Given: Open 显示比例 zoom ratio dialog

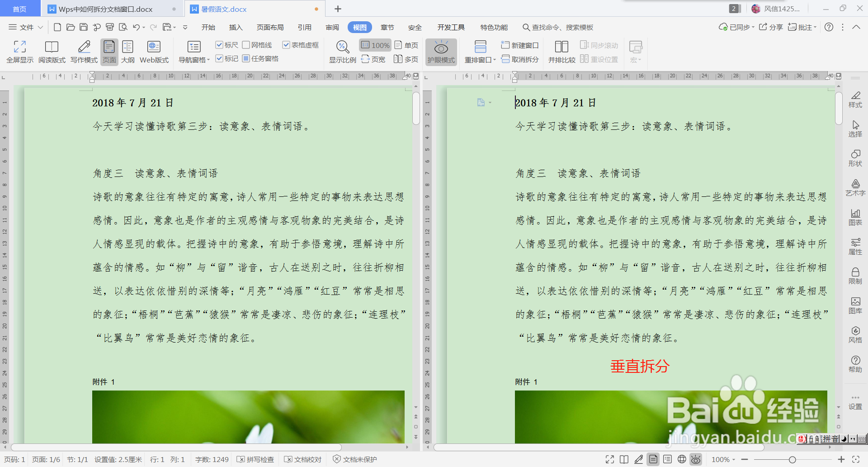Looking at the screenshot, I should (342, 52).
